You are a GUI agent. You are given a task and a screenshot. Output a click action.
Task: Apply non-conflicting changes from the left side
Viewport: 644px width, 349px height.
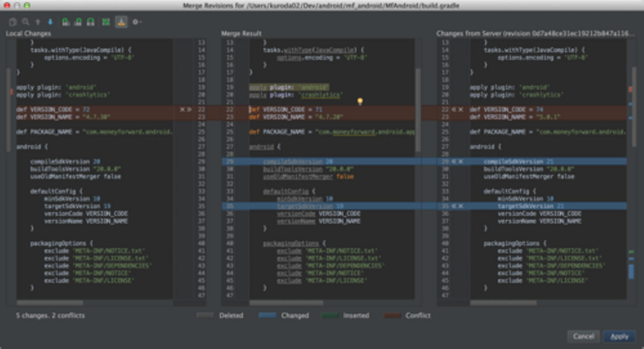(x=65, y=21)
